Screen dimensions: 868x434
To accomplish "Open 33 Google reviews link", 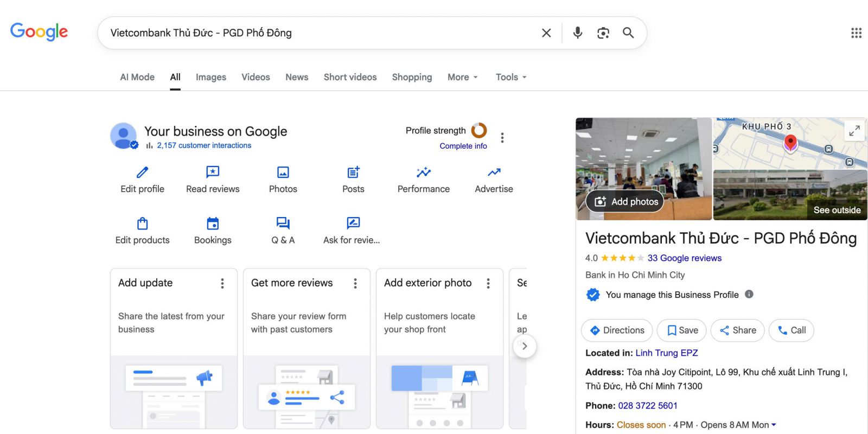I will (685, 258).
